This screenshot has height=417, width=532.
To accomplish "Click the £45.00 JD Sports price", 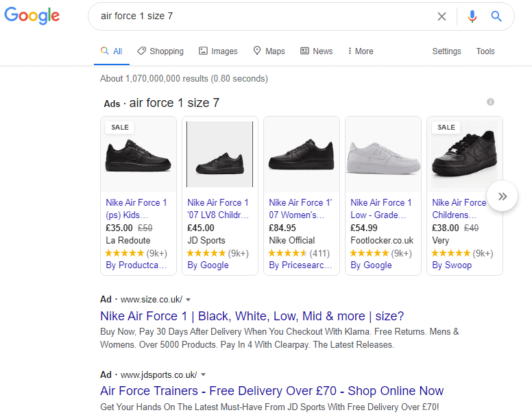I will tap(201, 228).
